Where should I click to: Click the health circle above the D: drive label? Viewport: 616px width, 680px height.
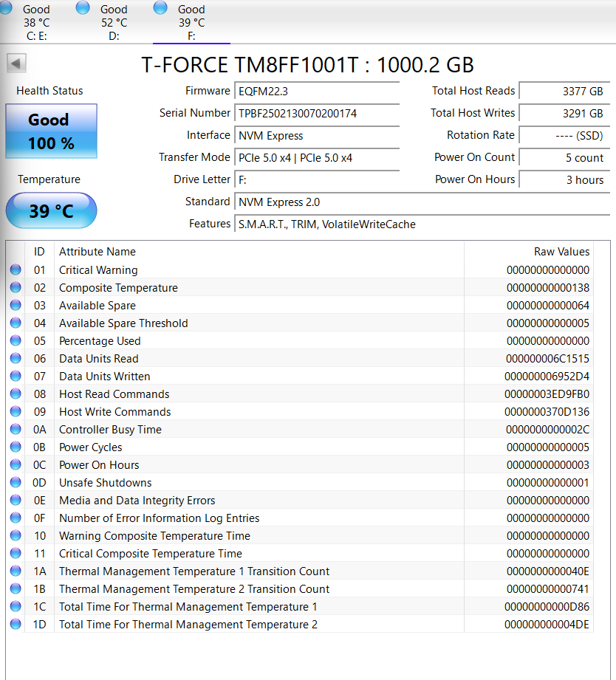[83, 8]
